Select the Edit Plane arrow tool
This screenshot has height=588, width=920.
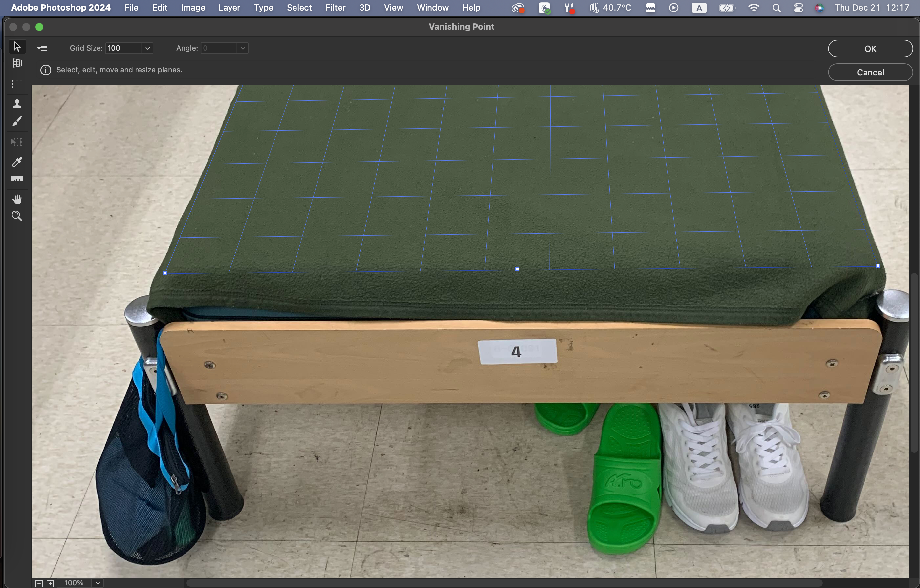pyautogui.click(x=17, y=47)
